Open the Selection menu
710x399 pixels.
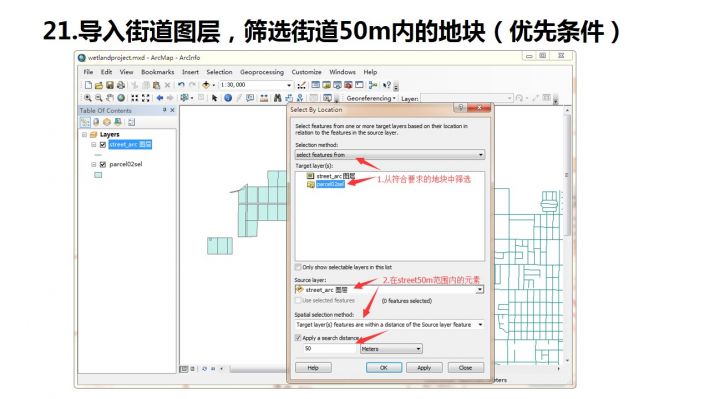[219, 72]
